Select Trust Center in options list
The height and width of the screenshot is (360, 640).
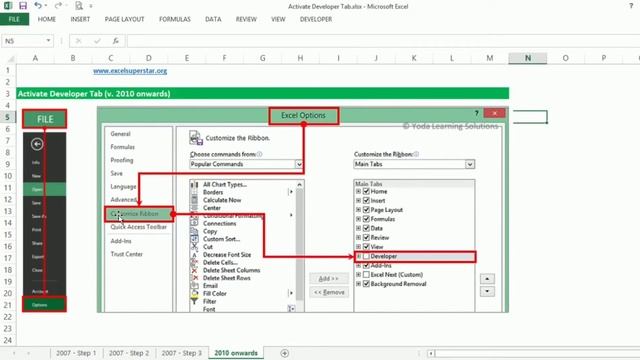(127, 254)
